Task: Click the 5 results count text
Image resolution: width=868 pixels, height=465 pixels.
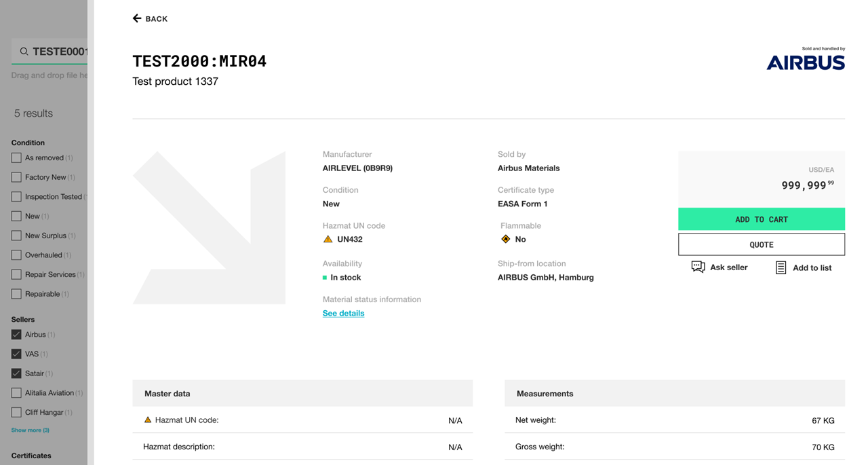Action: (x=33, y=113)
